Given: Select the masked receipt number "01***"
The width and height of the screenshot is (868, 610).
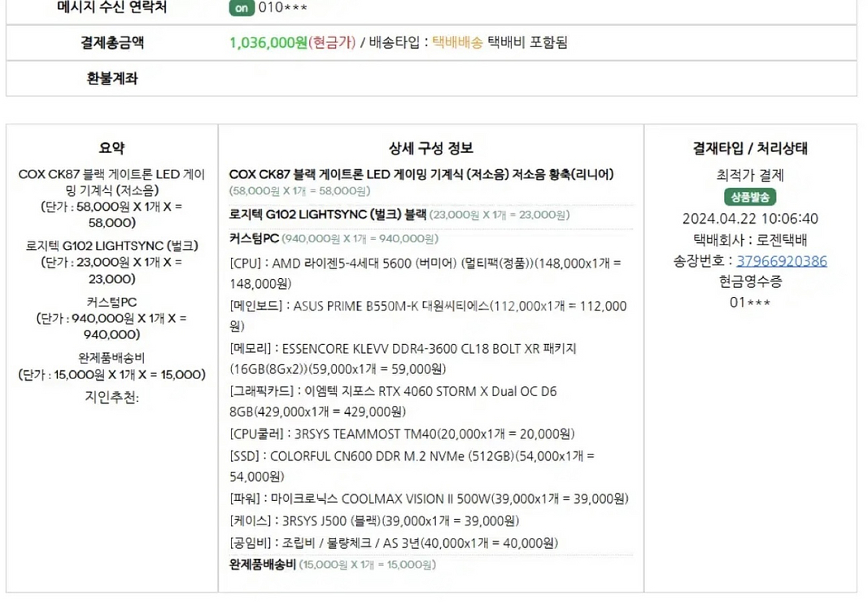Looking at the screenshot, I should click(750, 303).
